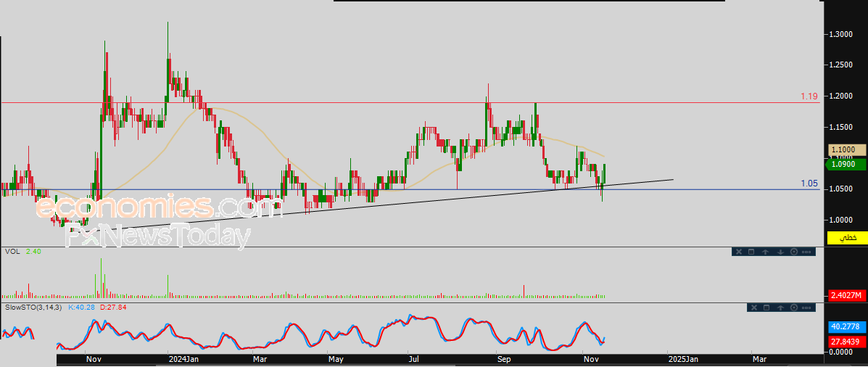Click the yellow خطي scale button
Image resolution: width=868 pixels, height=367 pixels.
[847, 238]
